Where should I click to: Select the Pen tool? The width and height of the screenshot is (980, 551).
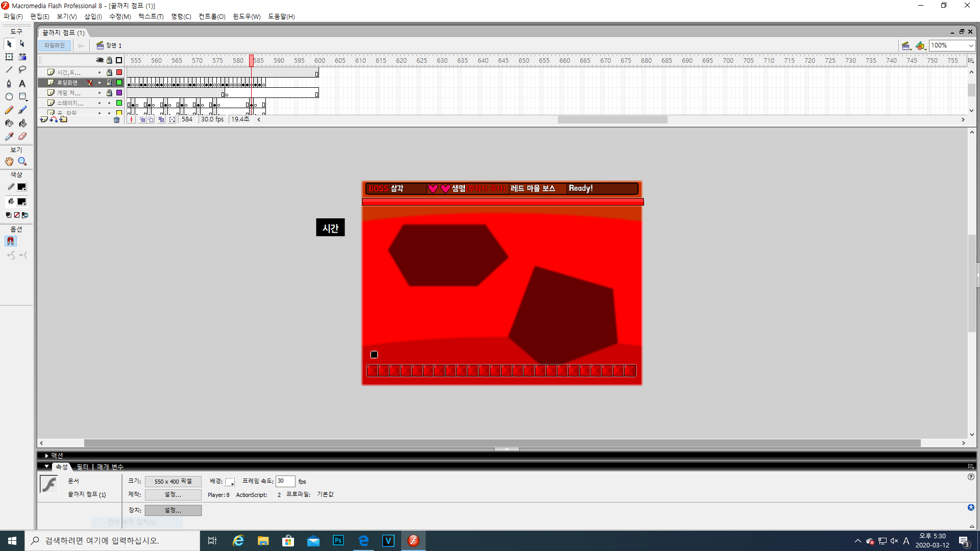click(x=9, y=83)
